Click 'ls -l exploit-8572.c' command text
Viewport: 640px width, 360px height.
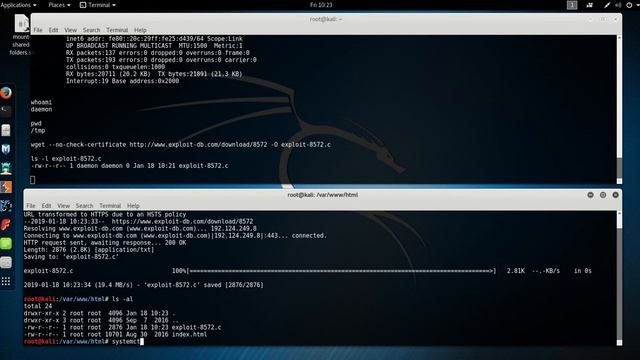[66, 158]
